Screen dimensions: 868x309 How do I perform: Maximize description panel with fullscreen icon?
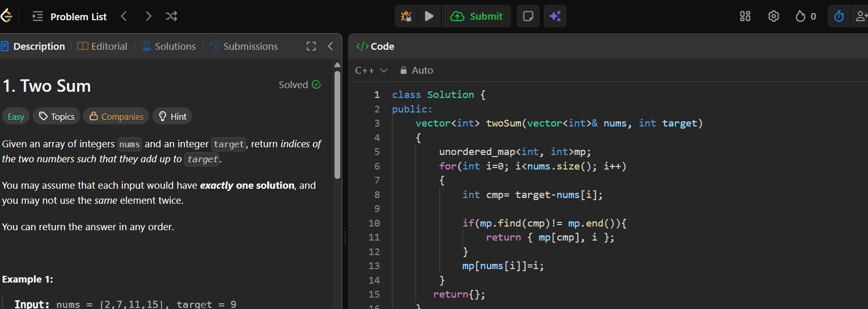(x=311, y=46)
